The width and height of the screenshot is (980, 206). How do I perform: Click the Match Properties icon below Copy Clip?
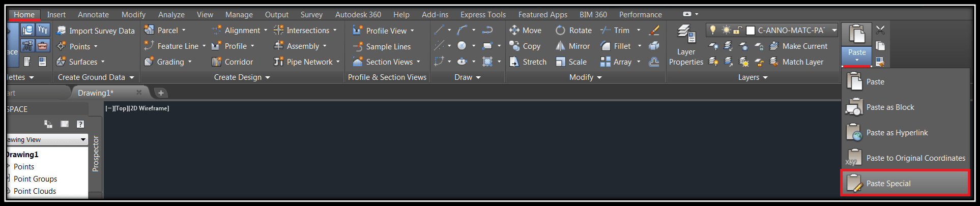880,62
